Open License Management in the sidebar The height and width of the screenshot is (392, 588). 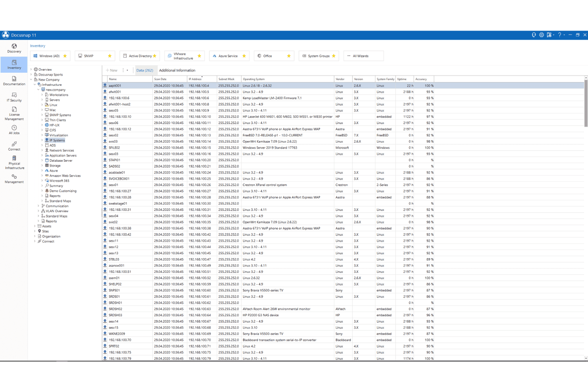pyautogui.click(x=14, y=114)
